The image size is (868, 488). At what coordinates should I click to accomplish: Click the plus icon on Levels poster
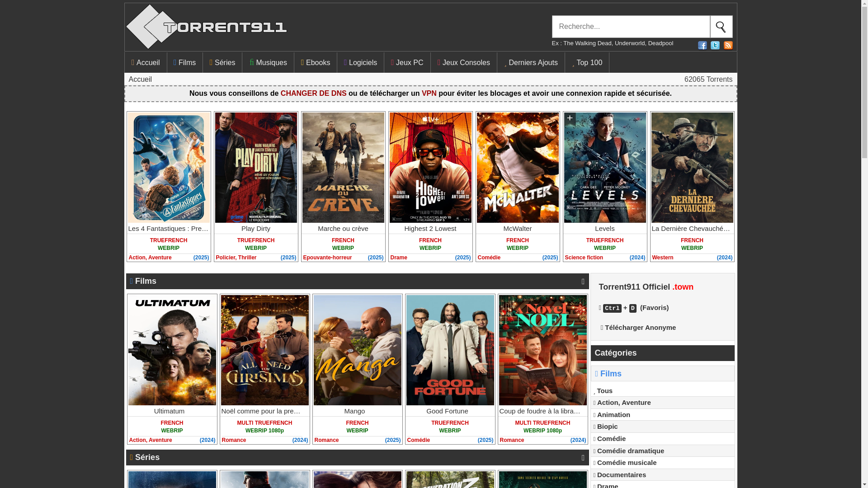pos(570,119)
